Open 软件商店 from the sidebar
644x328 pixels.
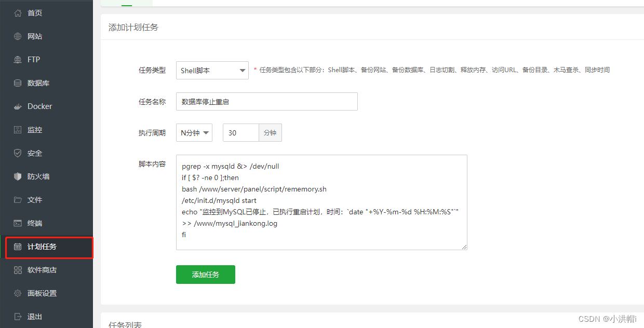(x=42, y=270)
